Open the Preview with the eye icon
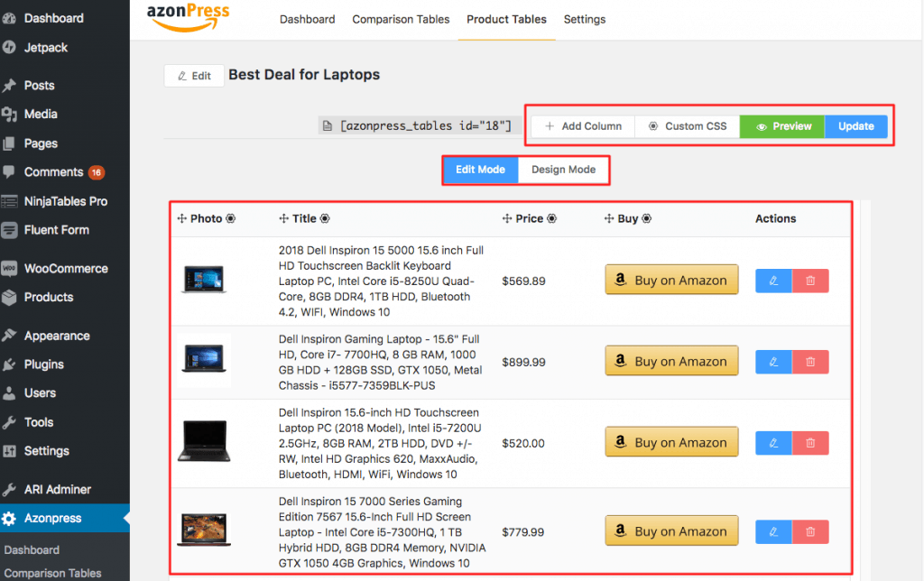This screenshot has height=581, width=924. coord(782,126)
